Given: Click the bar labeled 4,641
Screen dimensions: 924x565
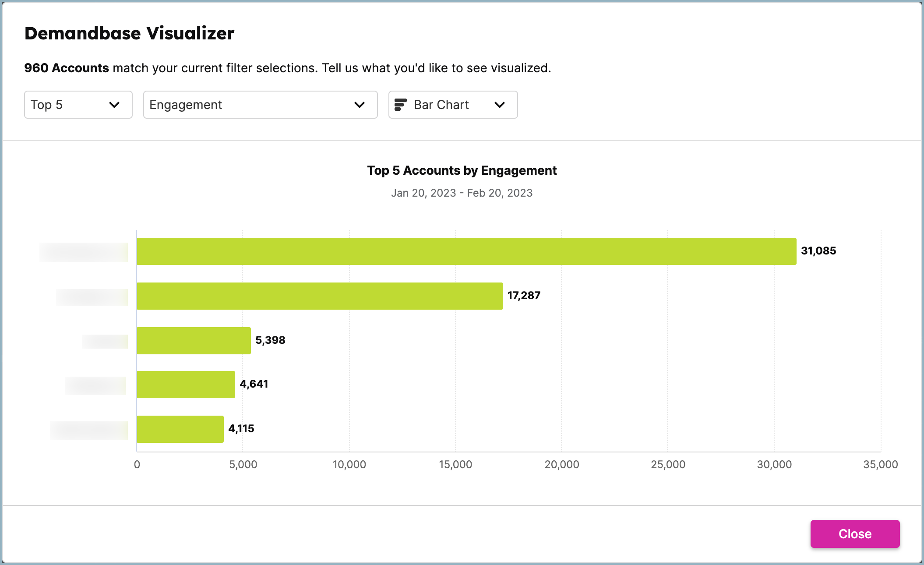Looking at the screenshot, I should pos(186,385).
